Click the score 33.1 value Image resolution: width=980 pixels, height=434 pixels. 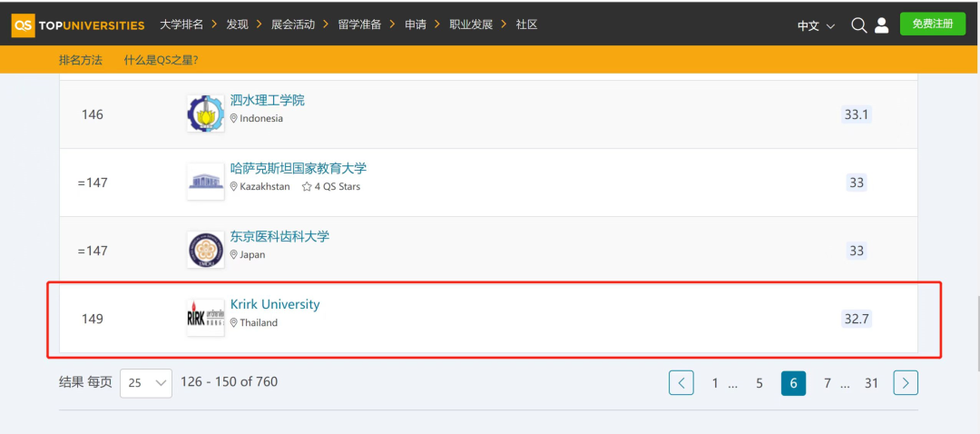(857, 114)
